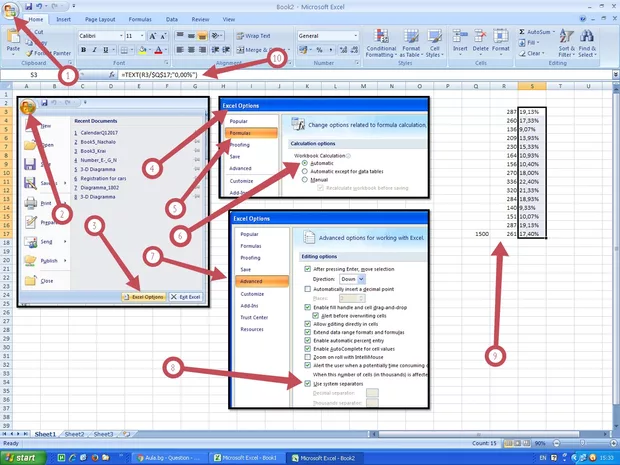The width and height of the screenshot is (620, 465).
Task: Open the General number format dropdown
Action: 355,36
